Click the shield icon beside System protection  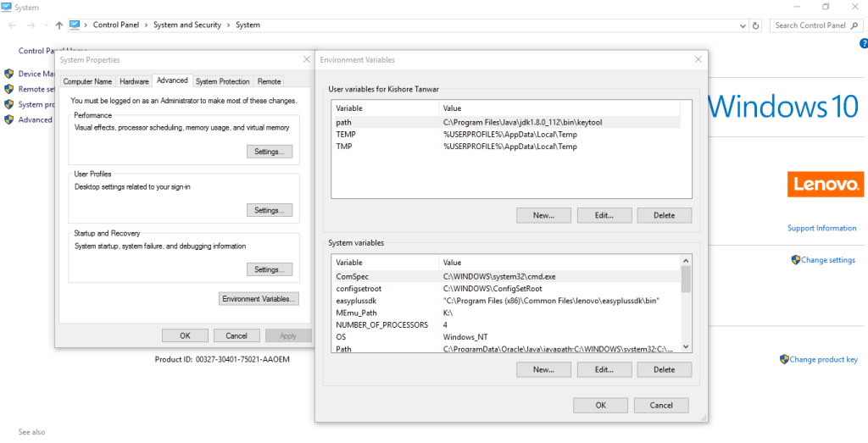pyautogui.click(x=8, y=104)
